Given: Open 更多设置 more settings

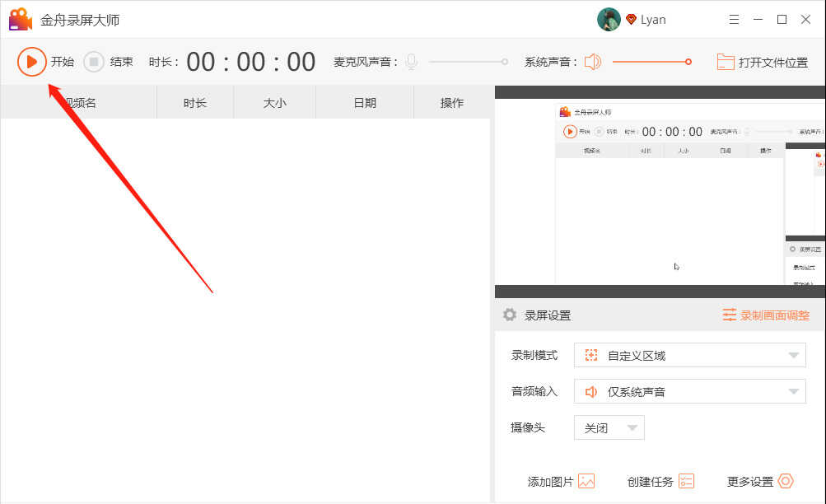Looking at the screenshot, I should pyautogui.click(x=760, y=482).
